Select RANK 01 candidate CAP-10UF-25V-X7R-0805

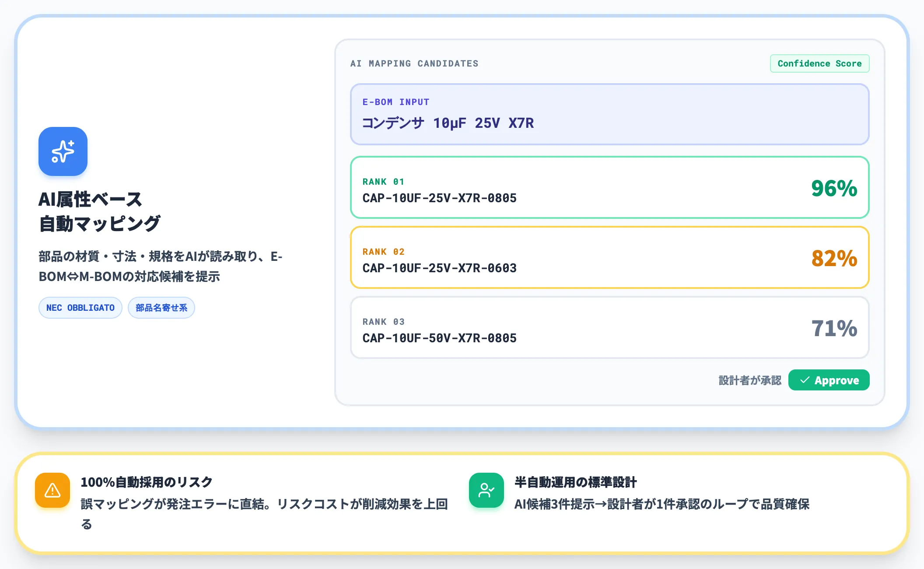point(609,187)
